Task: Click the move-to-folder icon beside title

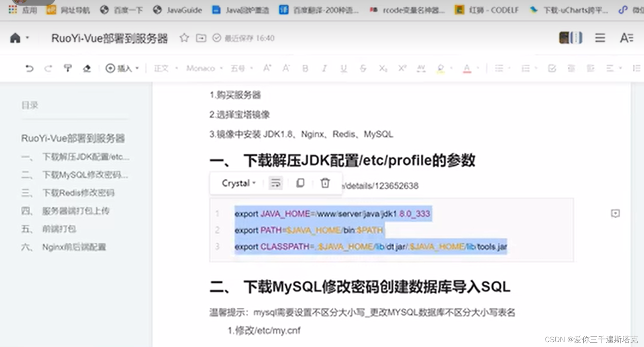Action: (201, 38)
